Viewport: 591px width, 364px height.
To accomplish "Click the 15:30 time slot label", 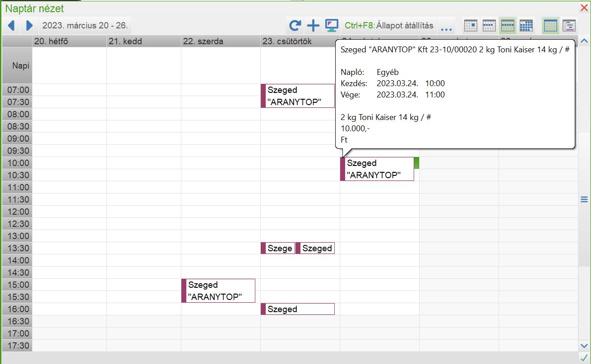I will point(17,297).
